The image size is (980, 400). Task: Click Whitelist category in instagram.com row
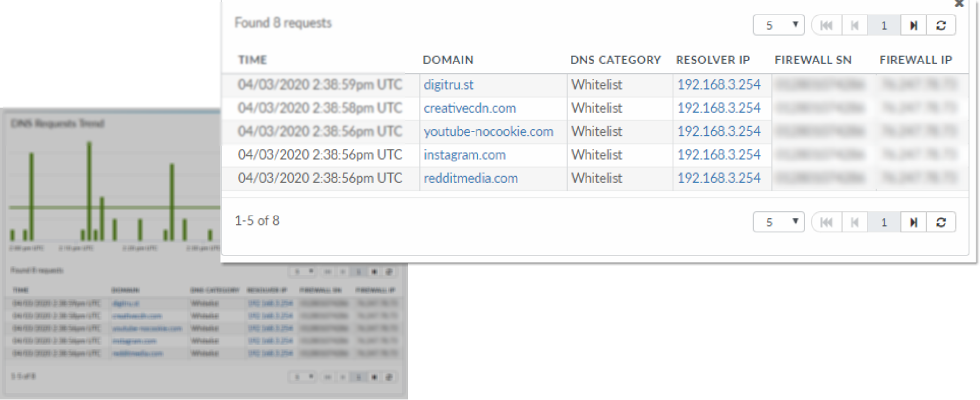(597, 155)
